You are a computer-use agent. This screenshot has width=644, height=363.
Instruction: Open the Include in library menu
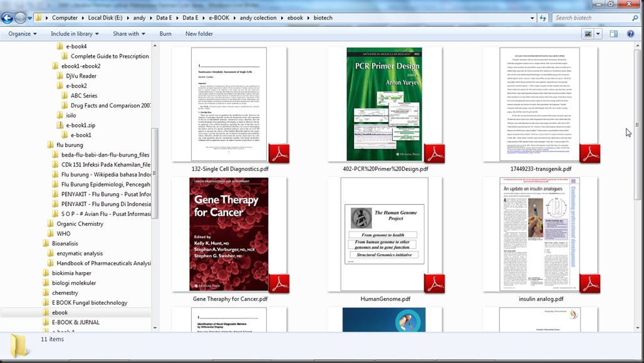point(75,34)
